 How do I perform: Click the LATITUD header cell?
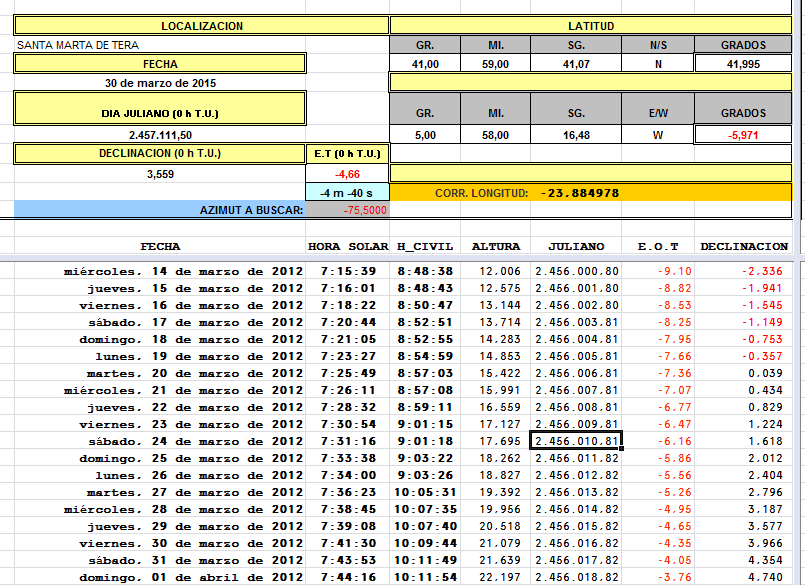(x=591, y=26)
